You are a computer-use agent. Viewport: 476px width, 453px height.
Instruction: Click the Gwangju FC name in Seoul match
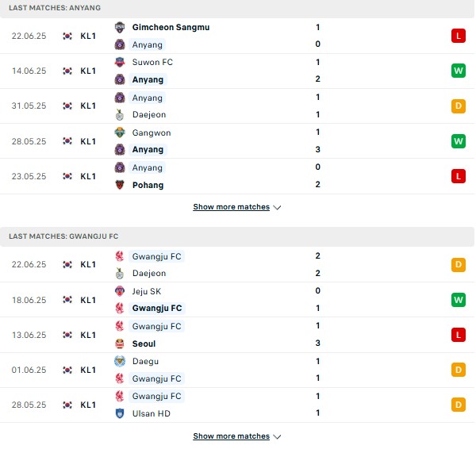(x=156, y=326)
